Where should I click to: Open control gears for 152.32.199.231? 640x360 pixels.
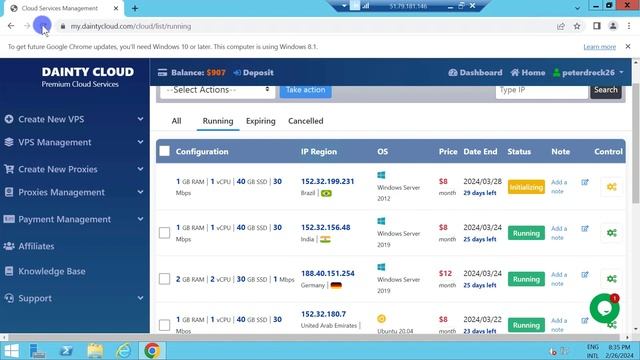point(611,187)
